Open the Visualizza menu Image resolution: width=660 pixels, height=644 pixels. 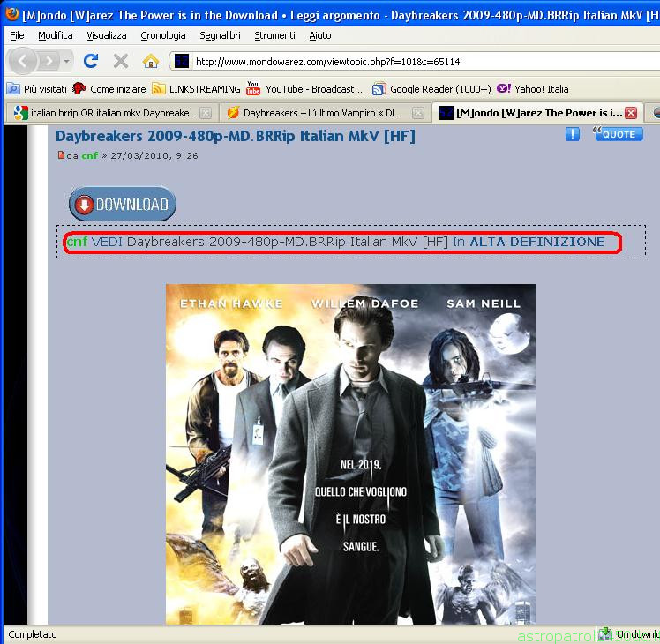(107, 35)
